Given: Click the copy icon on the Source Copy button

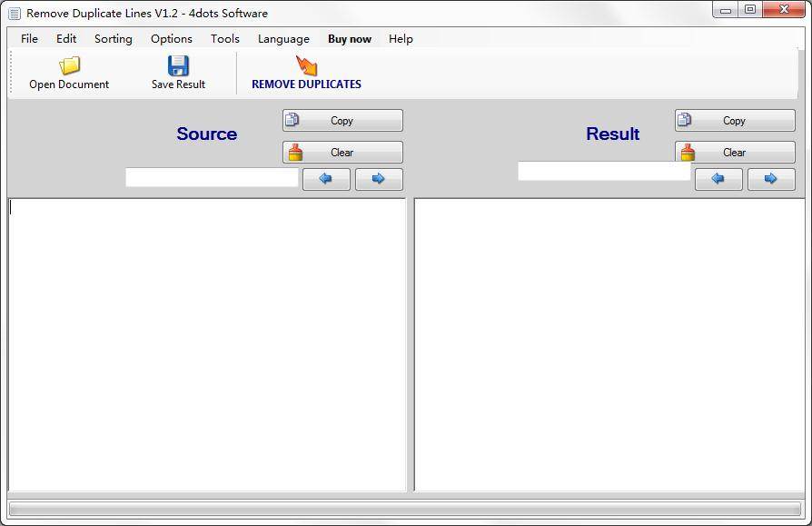Looking at the screenshot, I should click(x=292, y=119).
